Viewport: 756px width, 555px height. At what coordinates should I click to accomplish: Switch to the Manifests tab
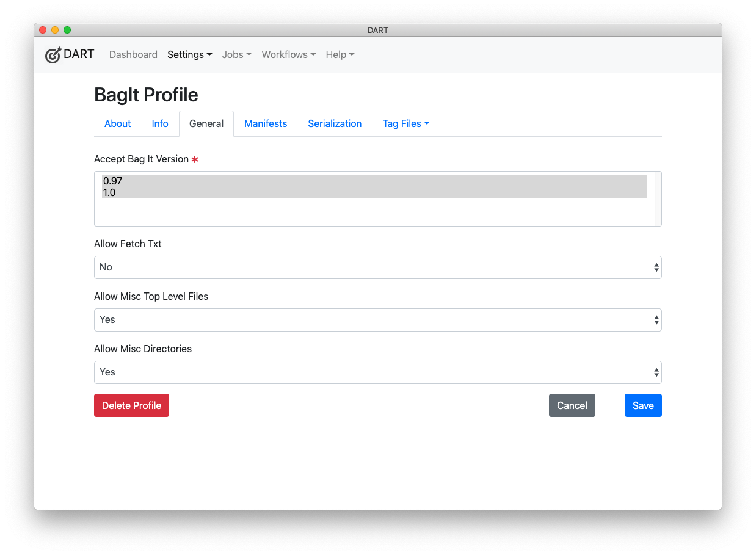click(265, 123)
